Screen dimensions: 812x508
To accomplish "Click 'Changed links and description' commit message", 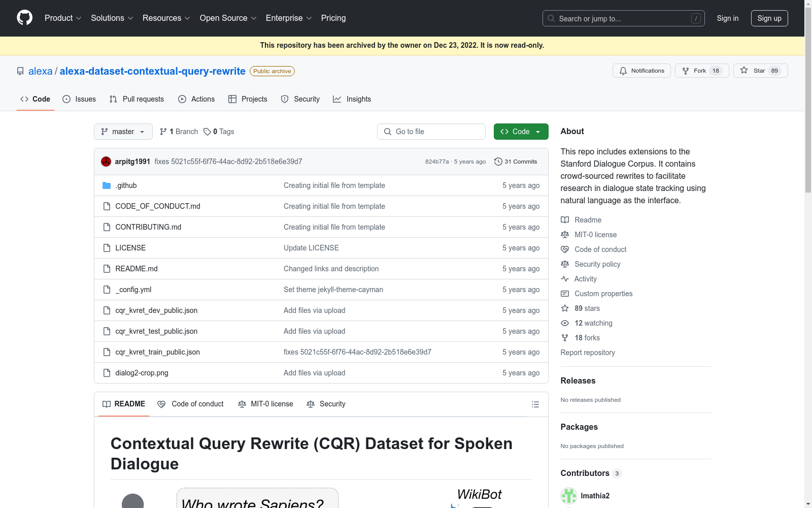I will (x=331, y=269).
